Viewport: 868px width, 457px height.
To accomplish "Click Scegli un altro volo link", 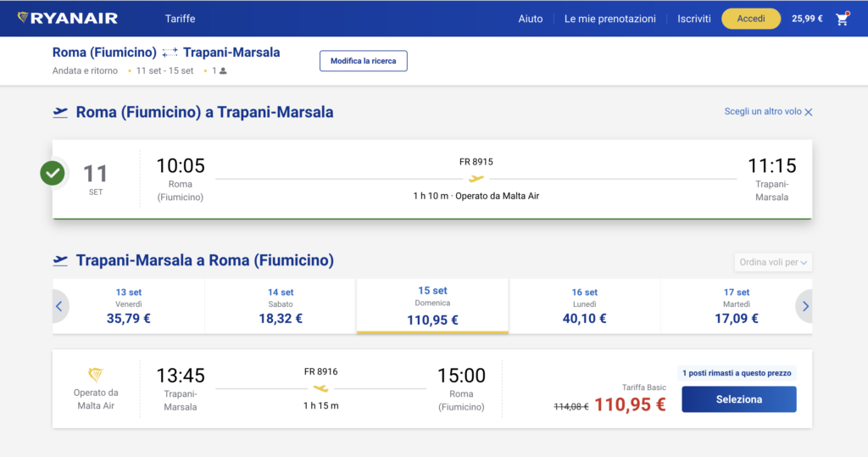I will [763, 111].
